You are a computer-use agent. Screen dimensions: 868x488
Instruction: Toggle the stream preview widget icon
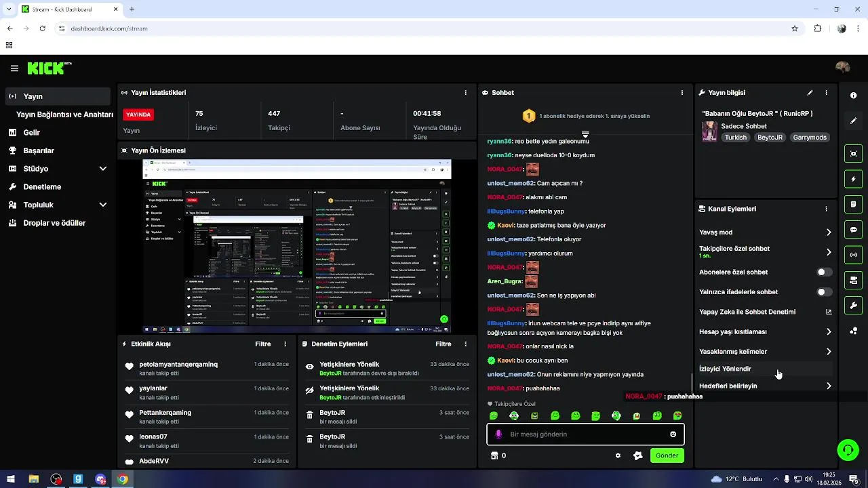[854, 153]
